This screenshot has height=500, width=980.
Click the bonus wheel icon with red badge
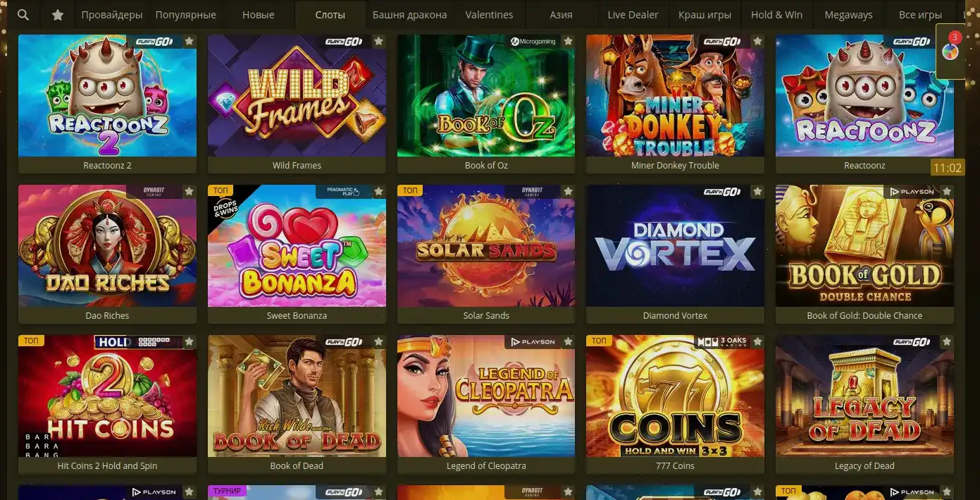click(950, 51)
